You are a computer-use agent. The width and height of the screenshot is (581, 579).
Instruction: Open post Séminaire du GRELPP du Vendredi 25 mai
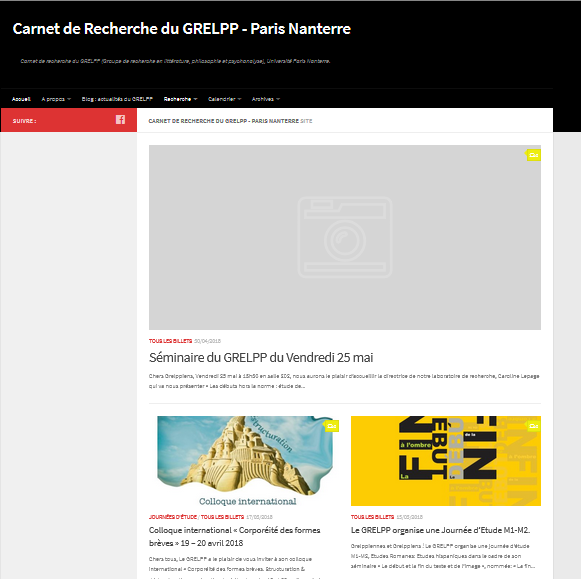point(261,357)
